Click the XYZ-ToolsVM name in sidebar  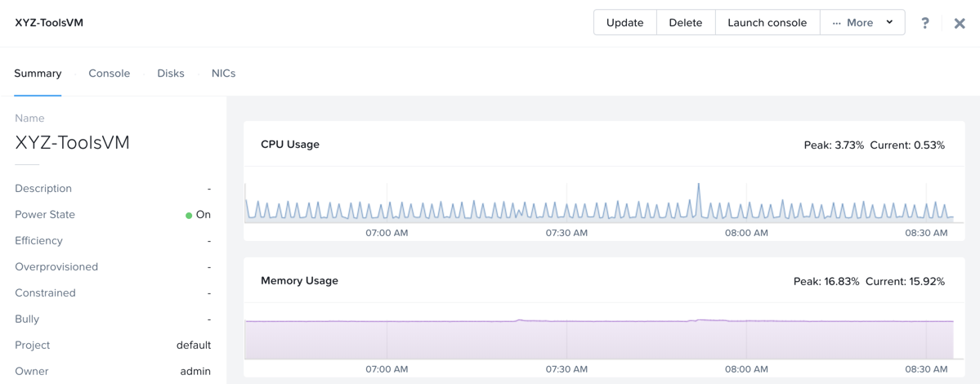click(73, 143)
